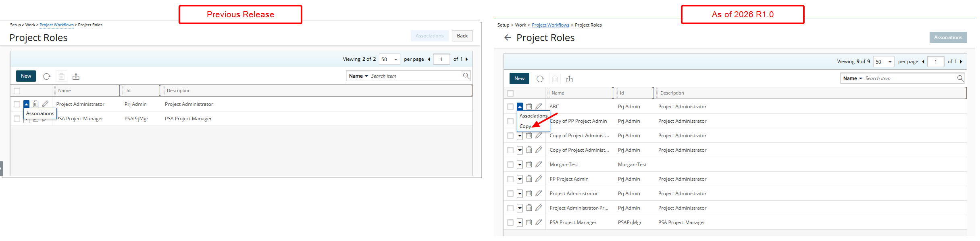Click New button in the 2026 R1.0 panel
The image size is (980, 241).
pos(520,78)
